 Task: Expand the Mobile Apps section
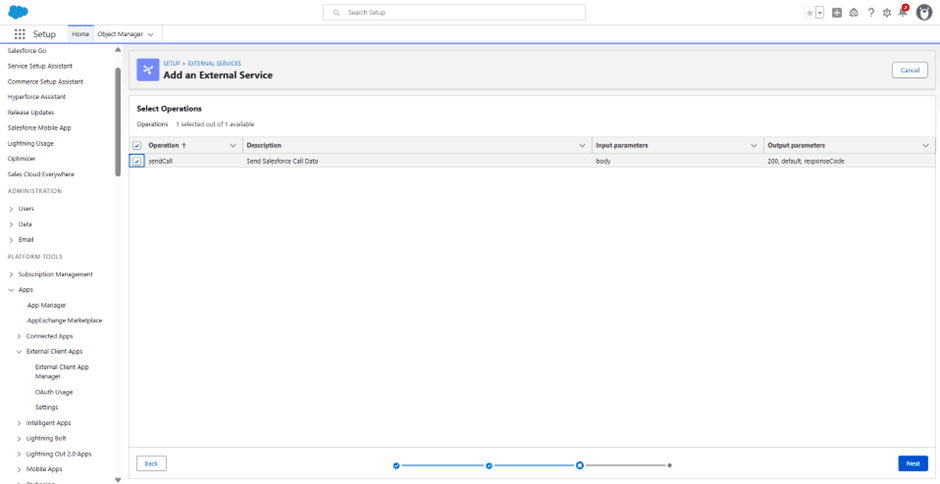click(x=19, y=470)
